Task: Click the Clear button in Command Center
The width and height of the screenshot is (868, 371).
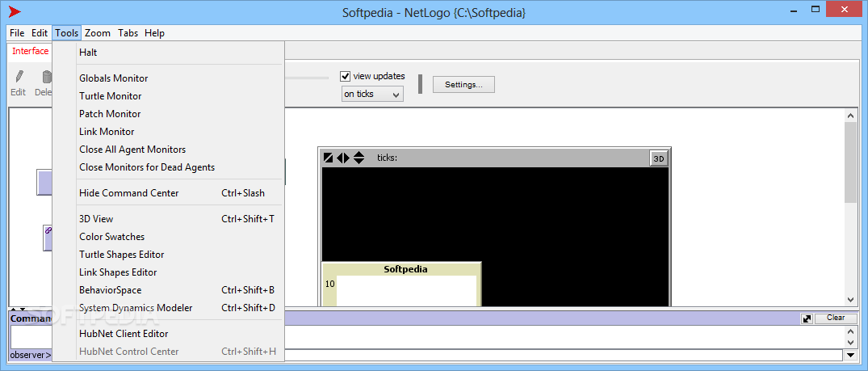Action: pos(836,318)
